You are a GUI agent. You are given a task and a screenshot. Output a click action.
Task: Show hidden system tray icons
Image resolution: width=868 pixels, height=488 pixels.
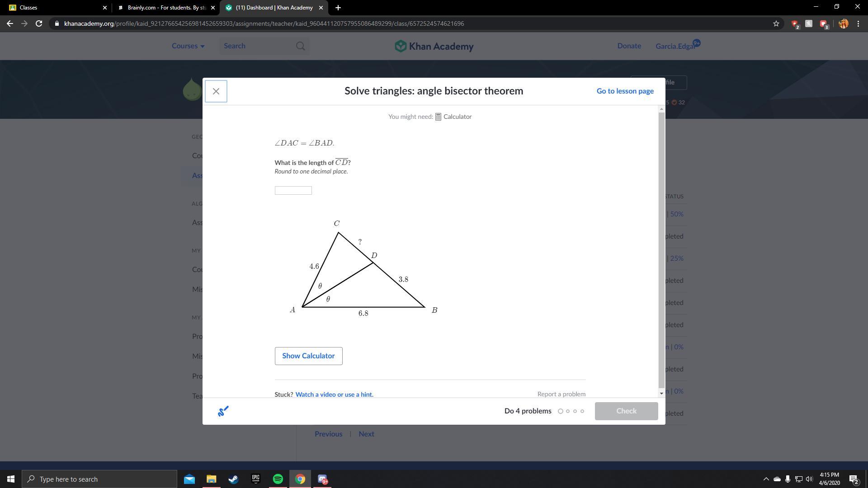coord(766,479)
